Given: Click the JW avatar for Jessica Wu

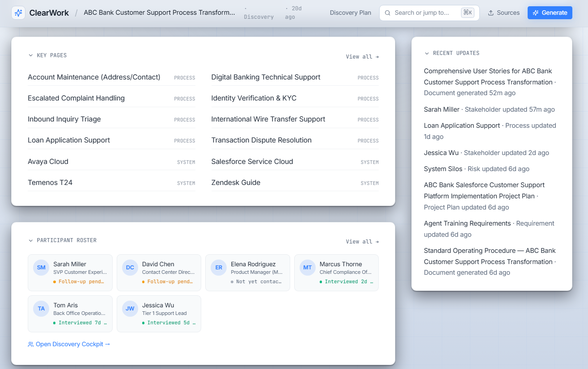Looking at the screenshot, I should coord(130,309).
